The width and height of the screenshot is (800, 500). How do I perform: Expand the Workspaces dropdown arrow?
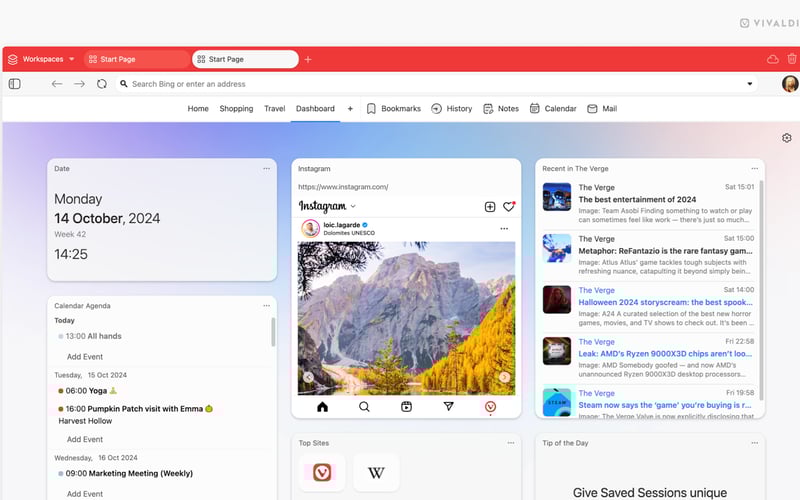[x=71, y=59]
